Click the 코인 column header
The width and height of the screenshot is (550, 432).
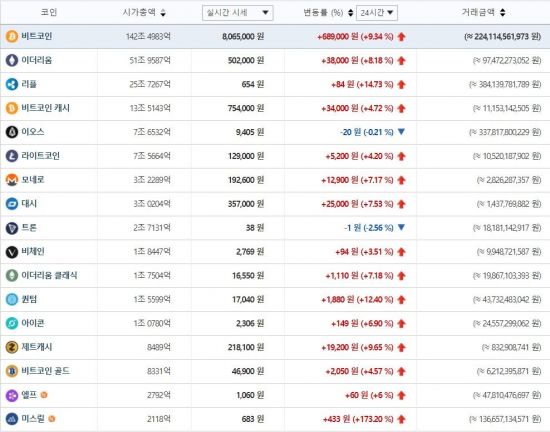pos(49,12)
